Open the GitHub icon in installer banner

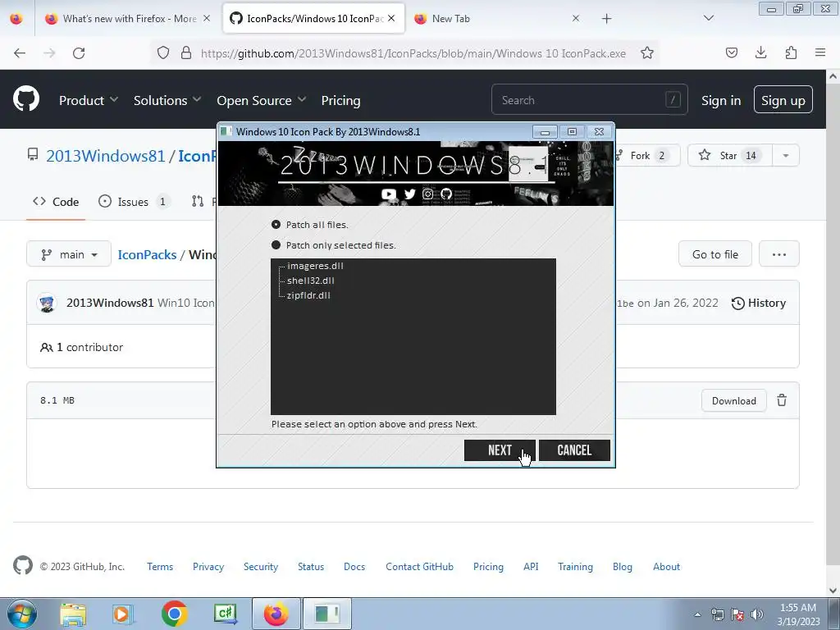pyautogui.click(x=446, y=194)
